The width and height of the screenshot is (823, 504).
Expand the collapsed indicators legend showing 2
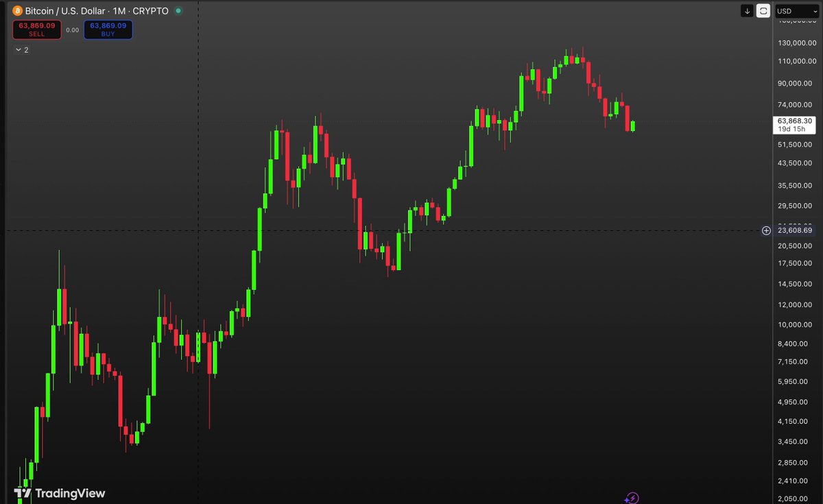tap(22, 50)
